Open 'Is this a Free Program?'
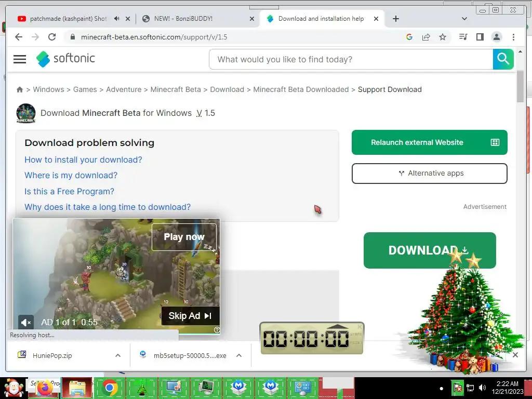Image resolution: width=532 pixels, height=399 pixels. [x=69, y=191]
